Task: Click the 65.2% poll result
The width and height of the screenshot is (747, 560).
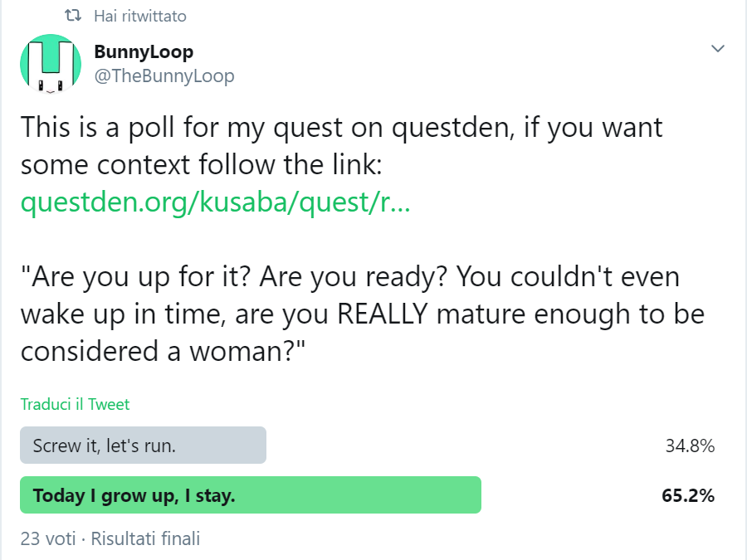Action: coord(688,496)
